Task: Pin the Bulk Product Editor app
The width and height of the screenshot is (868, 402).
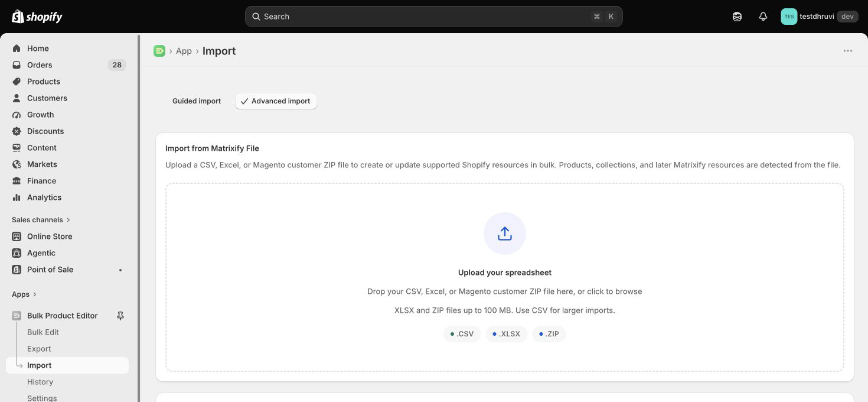Action: coord(120,316)
